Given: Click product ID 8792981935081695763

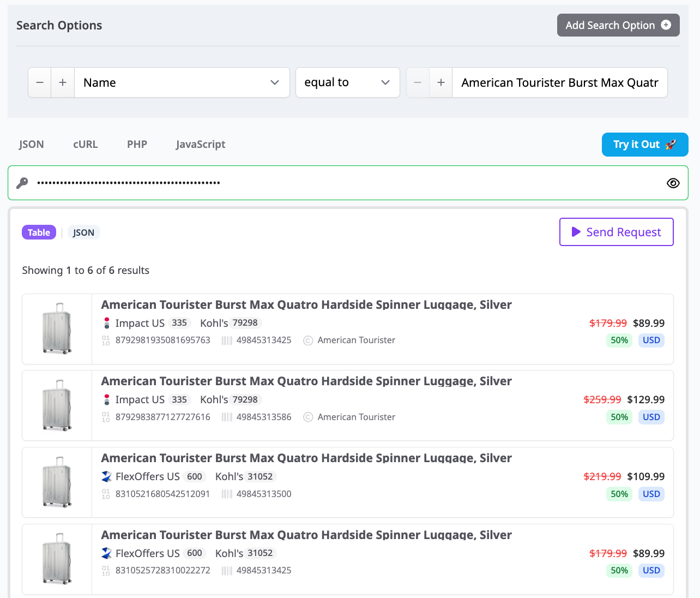Looking at the screenshot, I should coord(163,340).
